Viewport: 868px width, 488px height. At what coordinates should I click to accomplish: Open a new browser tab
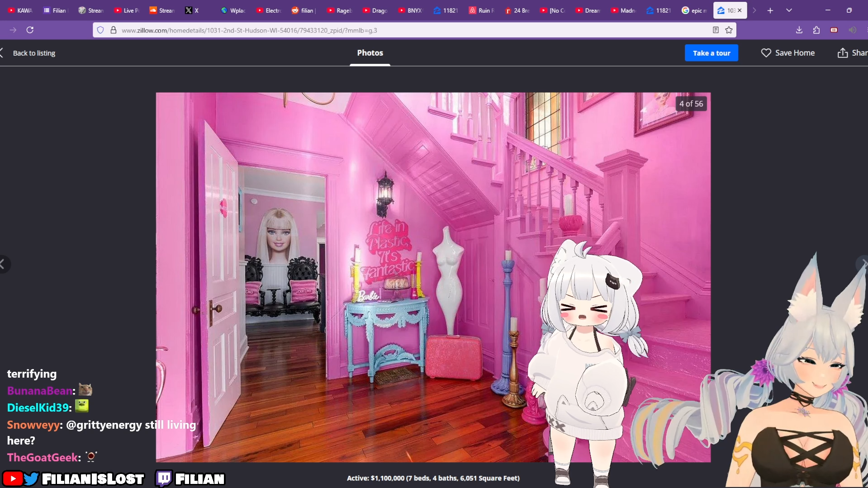(x=770, y=10)
